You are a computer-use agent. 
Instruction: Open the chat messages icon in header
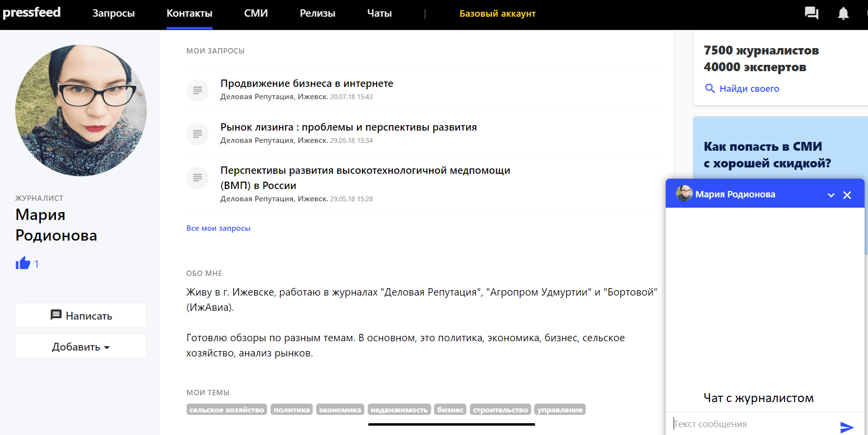[811, 13]
